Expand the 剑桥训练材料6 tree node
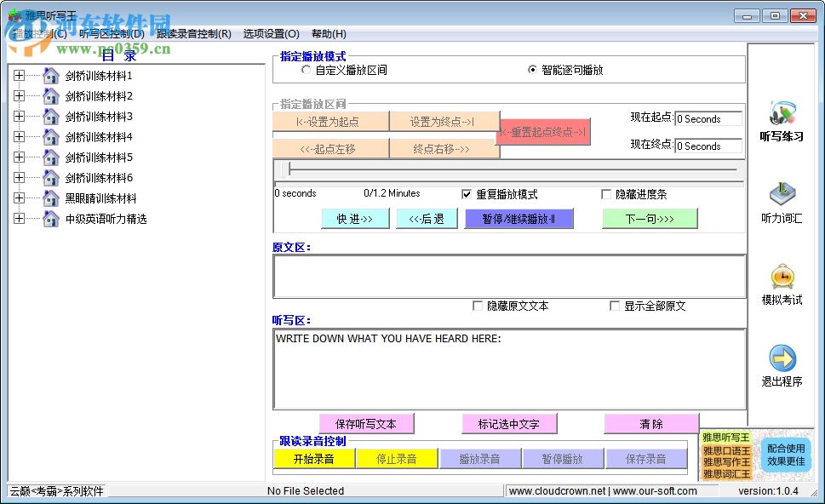The width and height of the screenshot is (825, 504). tap(20, 178)
